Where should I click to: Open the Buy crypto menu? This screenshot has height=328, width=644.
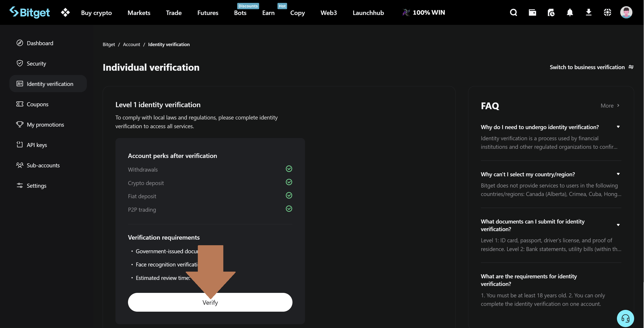point(96,13)
